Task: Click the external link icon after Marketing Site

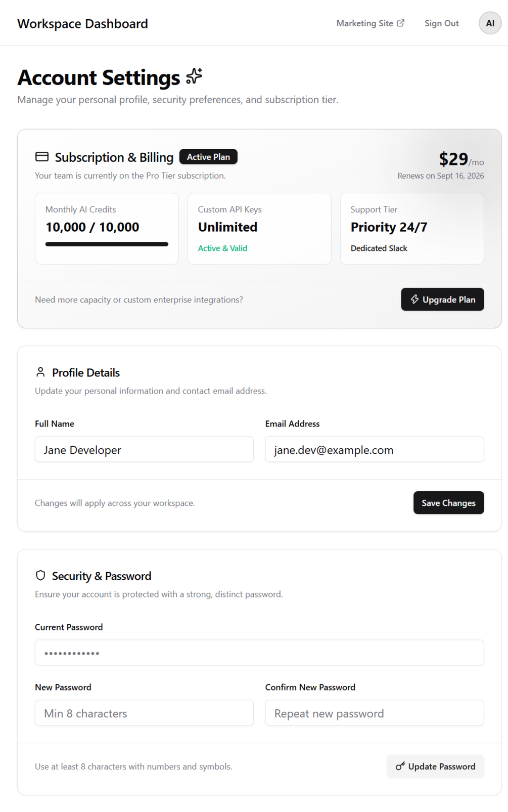Action: [x=401, y=23]
